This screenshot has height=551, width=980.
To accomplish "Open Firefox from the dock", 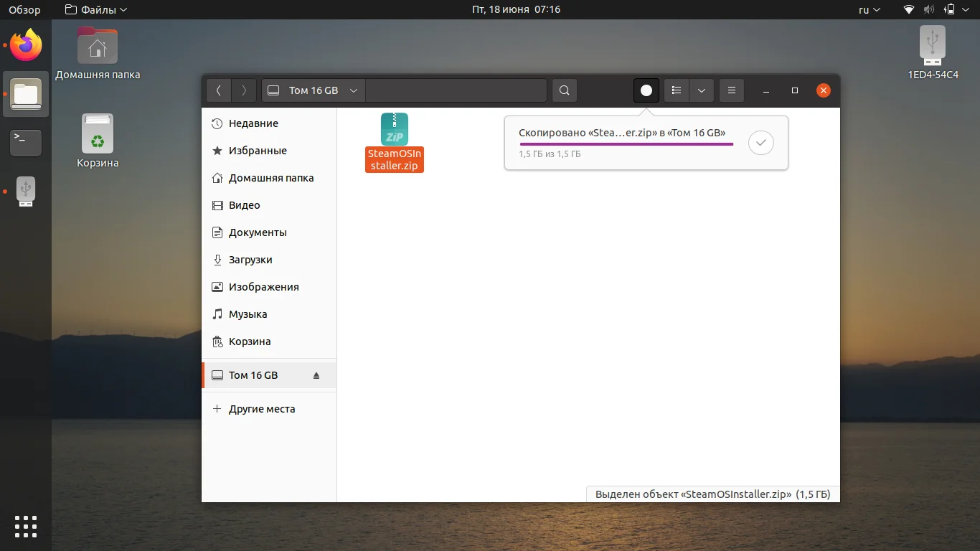I will point(26,45).
